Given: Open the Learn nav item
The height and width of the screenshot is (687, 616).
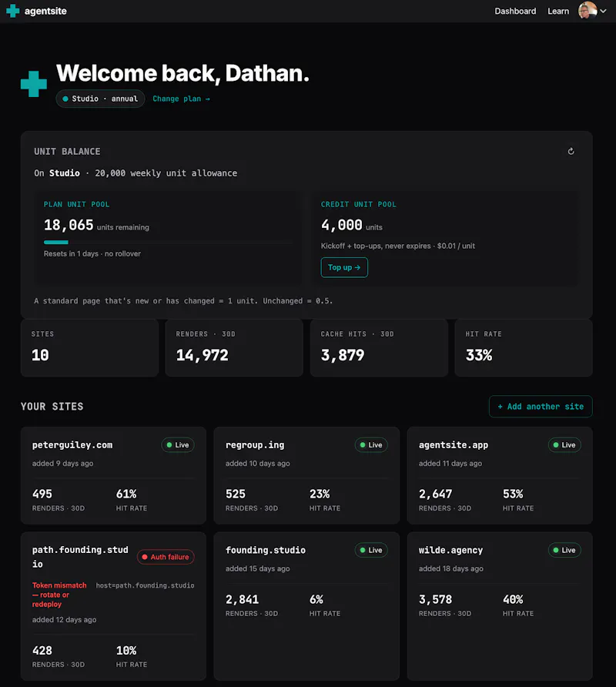Looking at the screenshot, I should [558, 11].
